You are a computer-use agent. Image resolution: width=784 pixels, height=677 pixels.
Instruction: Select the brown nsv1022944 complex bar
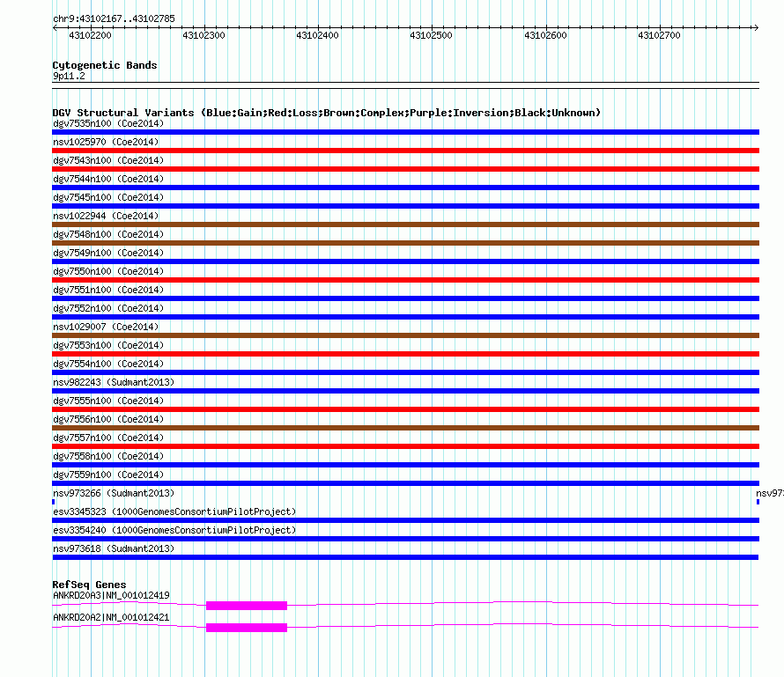pos(405,224)
